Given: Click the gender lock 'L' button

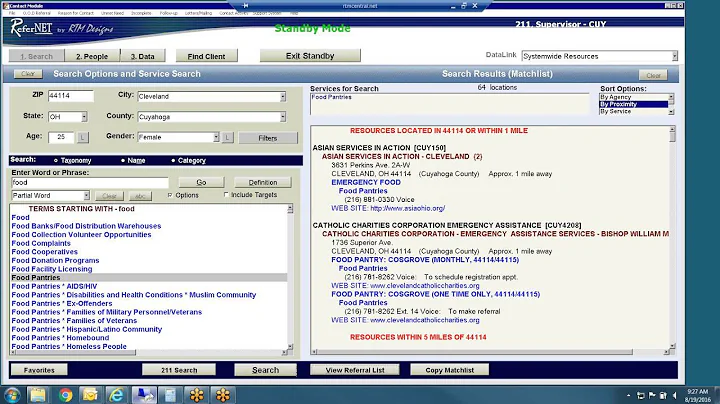Looking at the screenshot, I should (228, 137).
